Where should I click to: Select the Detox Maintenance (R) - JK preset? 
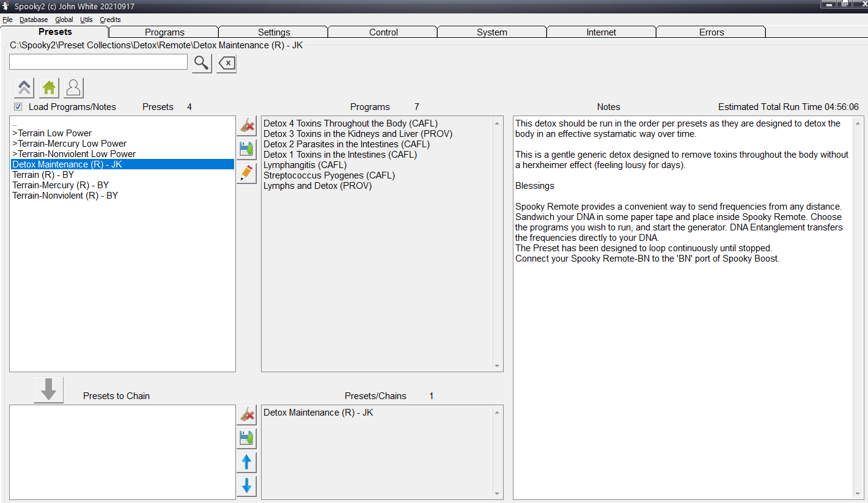click(122, 164)
